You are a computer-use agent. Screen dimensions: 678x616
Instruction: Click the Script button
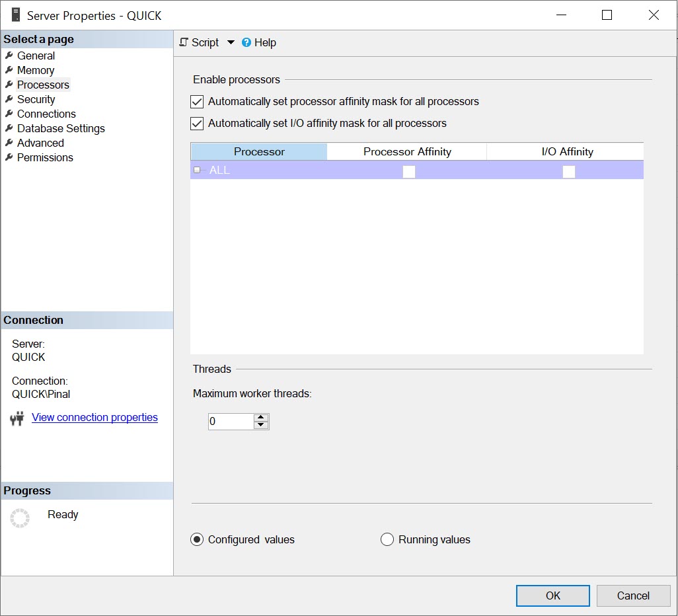coord(200,42)
